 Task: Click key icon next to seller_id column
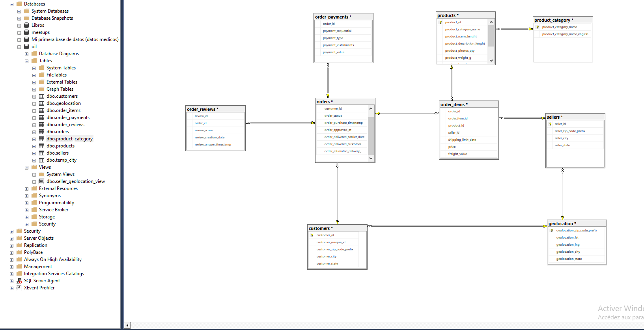551,124
